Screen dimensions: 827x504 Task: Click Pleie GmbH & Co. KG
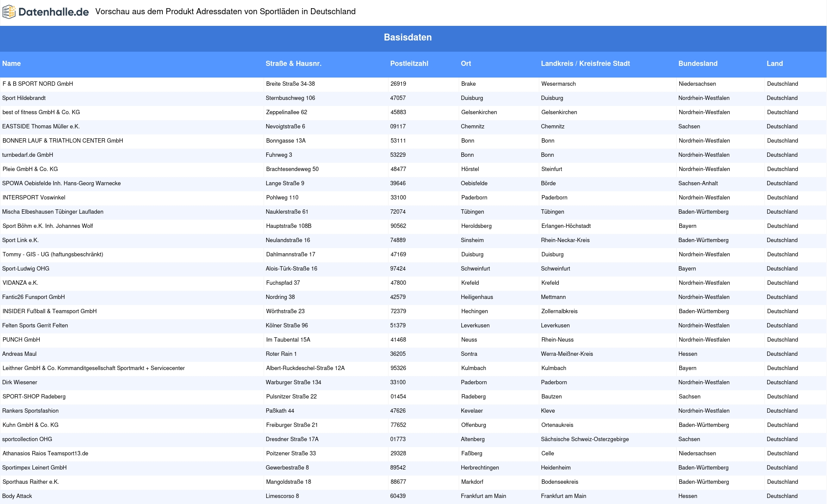(30, 169)
